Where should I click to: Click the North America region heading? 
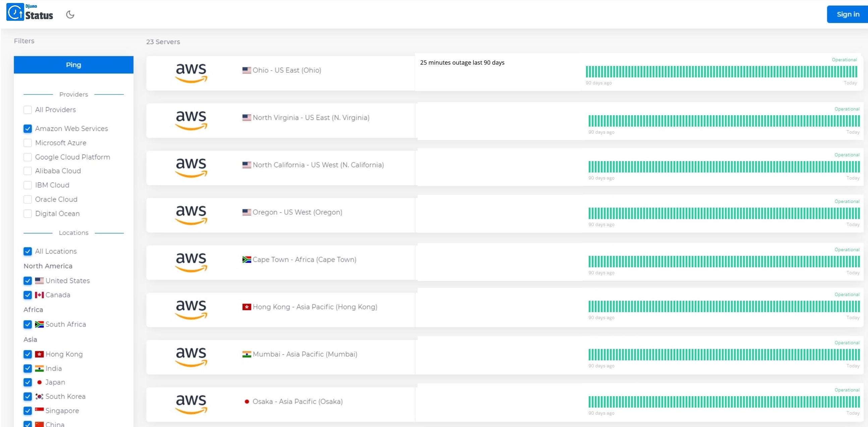pos(48,266)
